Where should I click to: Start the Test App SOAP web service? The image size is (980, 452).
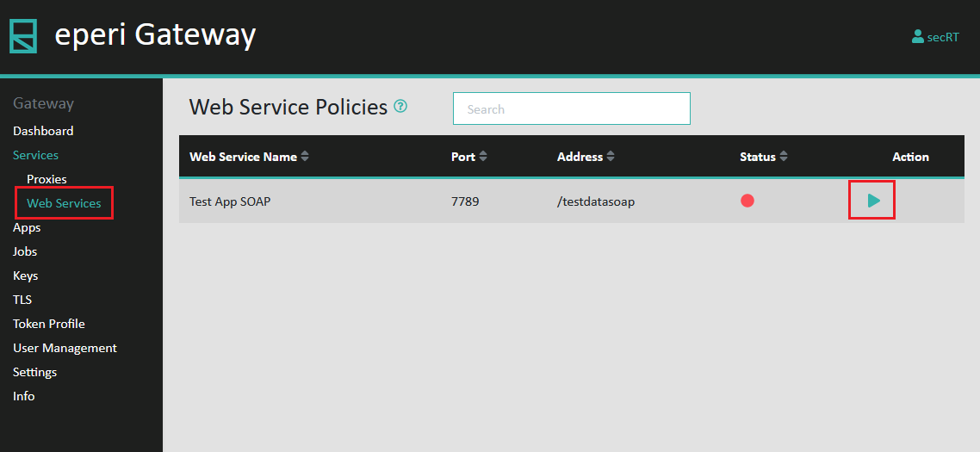[x=873, y=201]
